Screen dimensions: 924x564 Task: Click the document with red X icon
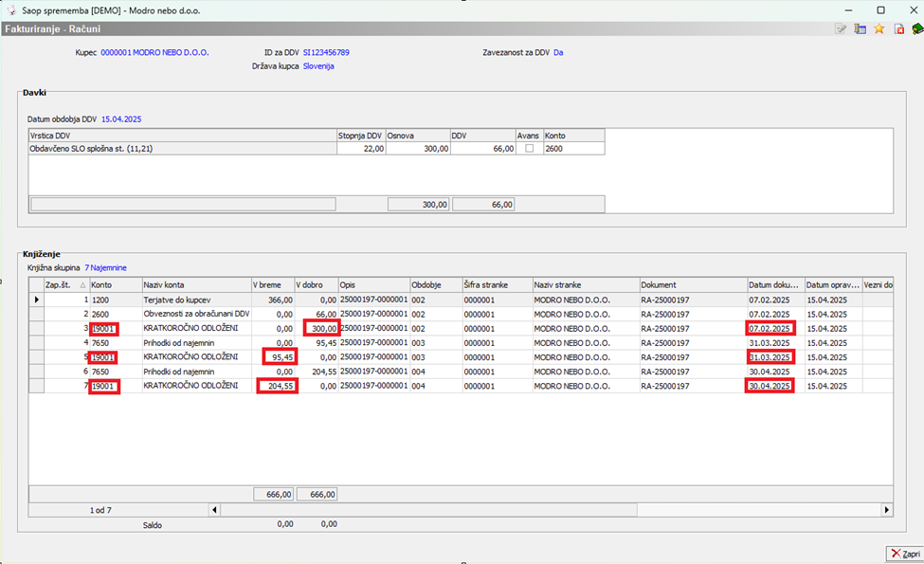(x=898, y=29)
